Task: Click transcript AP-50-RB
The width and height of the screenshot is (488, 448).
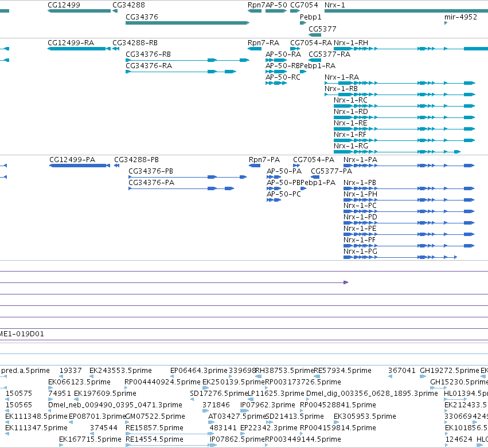Action: coord(276,72)
